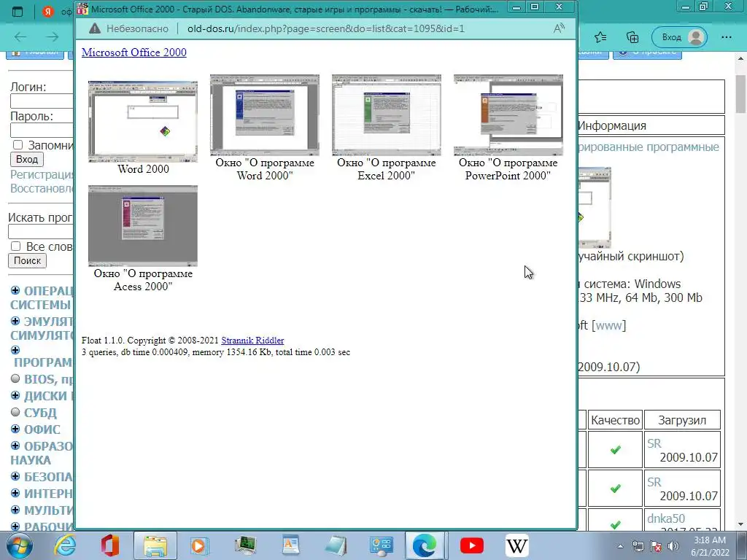Click the 'Качество' column header
The image size is (747, 560).
615,420
